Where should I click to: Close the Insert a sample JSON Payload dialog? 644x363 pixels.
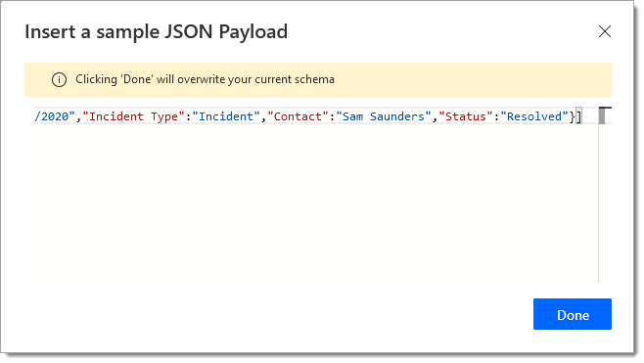click(x=605, y=31)
